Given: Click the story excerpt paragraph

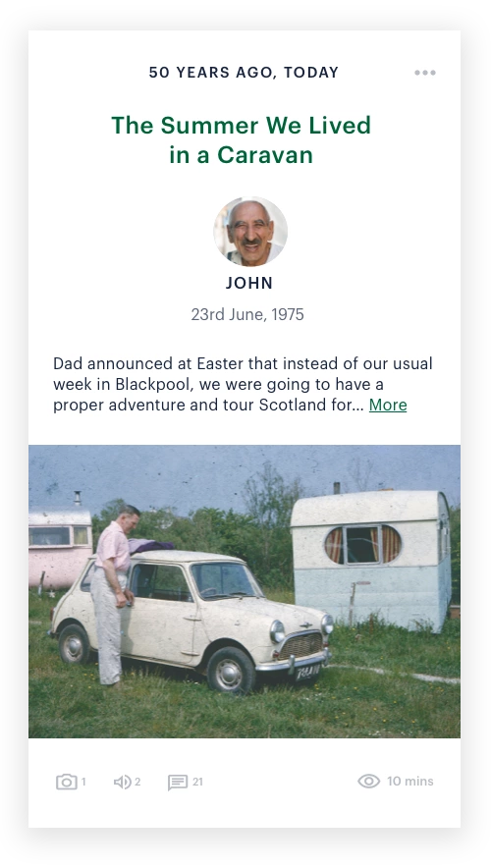Looking at the screenshot, I should (243, 384).
